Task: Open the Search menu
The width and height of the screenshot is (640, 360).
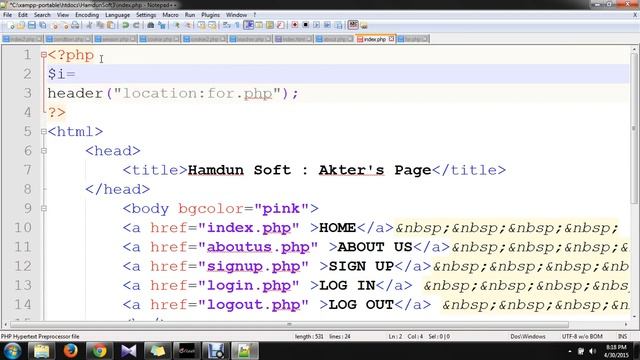Action: point(42,15)
